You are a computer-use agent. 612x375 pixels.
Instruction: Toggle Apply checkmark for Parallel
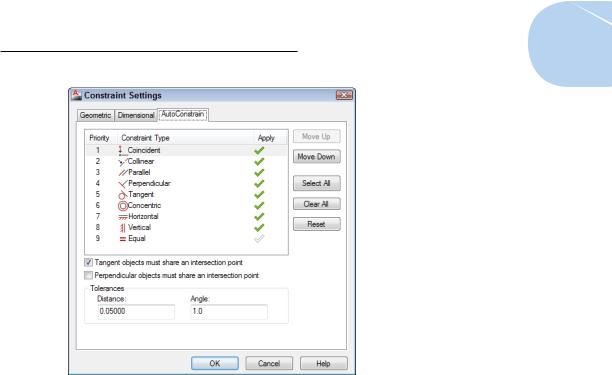[x=259, y=172]
